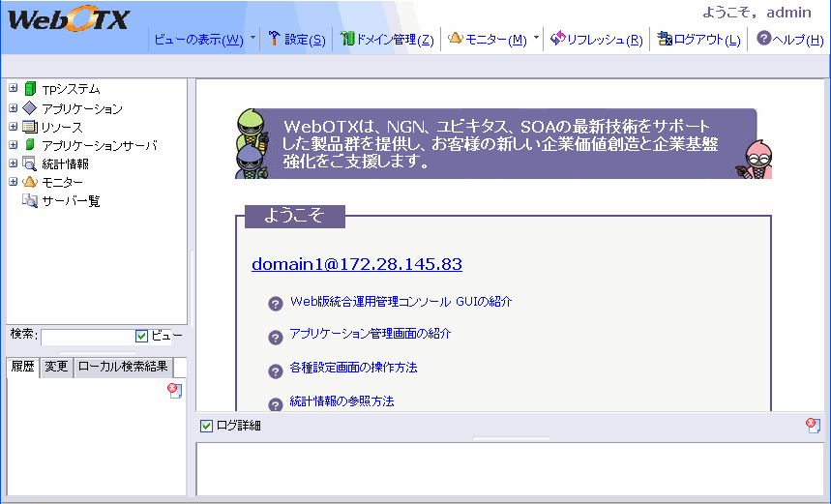Click the ドメイン管理 green server icon

[x=347, y=40]
